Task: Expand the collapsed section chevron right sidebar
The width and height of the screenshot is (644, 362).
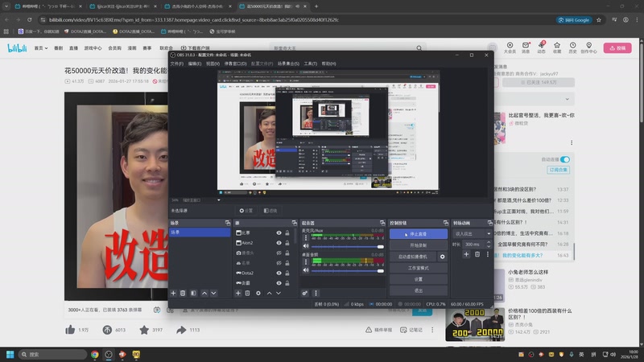Action: (568, 99)
